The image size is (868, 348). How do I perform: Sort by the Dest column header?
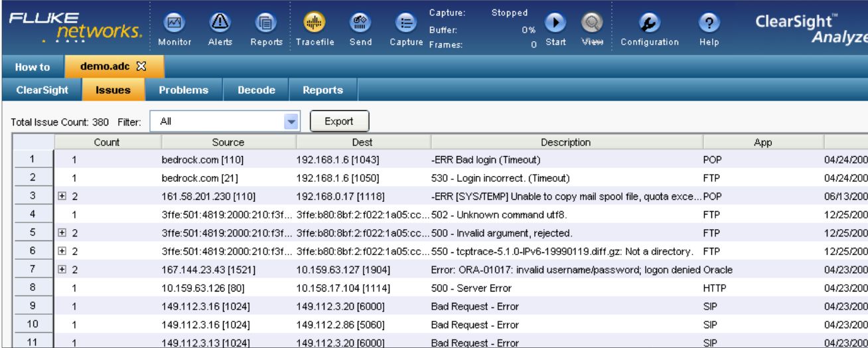[x=364, y=141]
